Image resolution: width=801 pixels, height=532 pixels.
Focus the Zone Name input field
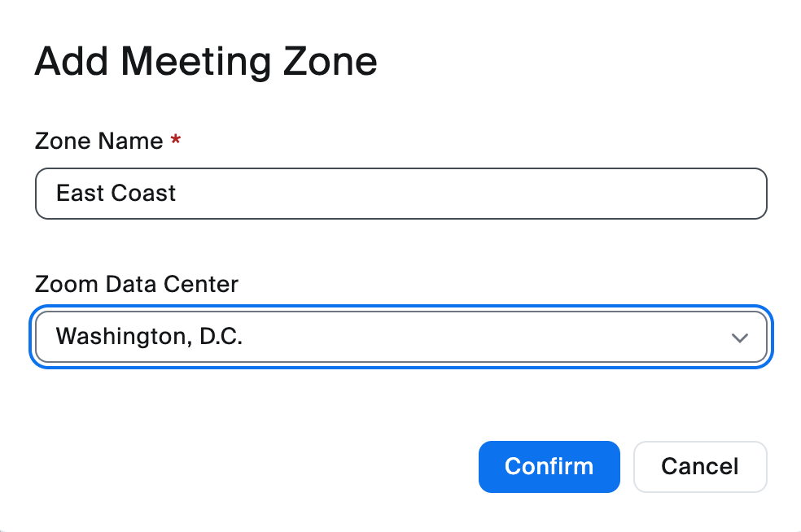(400, 194)
